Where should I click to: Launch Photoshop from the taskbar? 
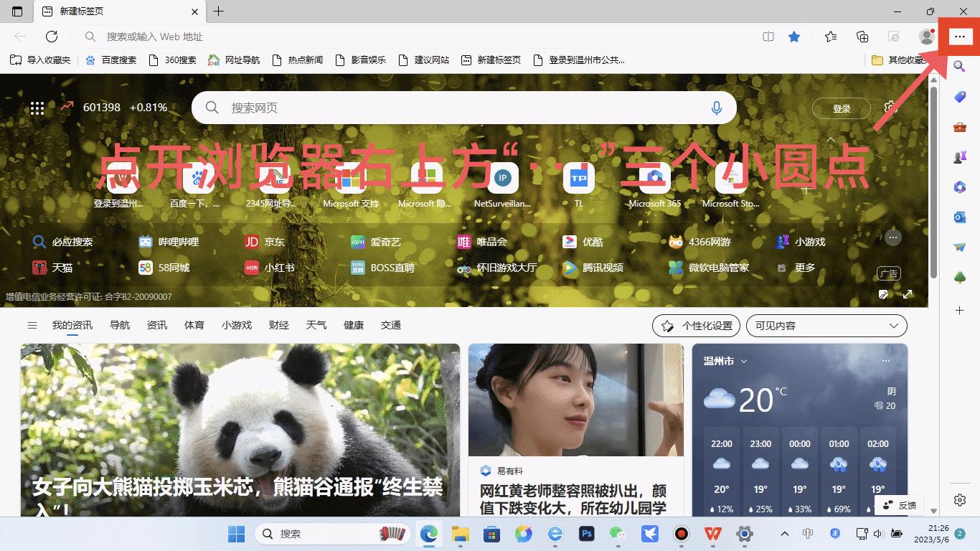[587, 534]
